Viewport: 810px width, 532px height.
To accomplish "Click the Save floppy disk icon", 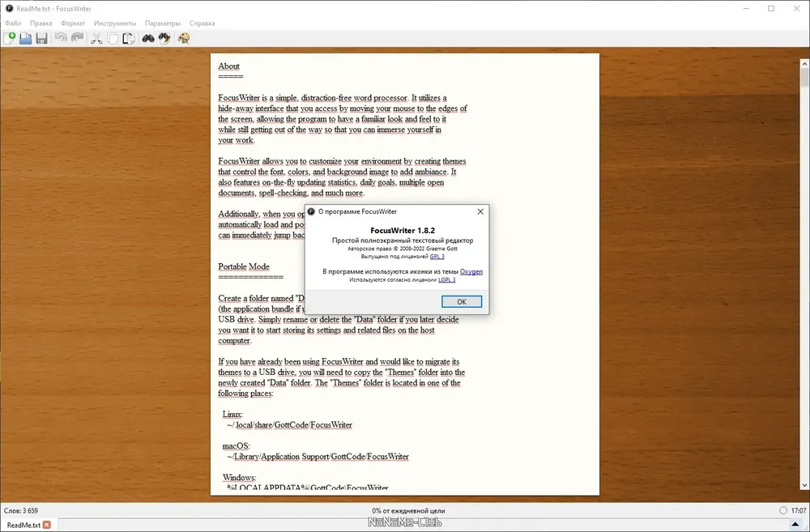I will (41, 38).
